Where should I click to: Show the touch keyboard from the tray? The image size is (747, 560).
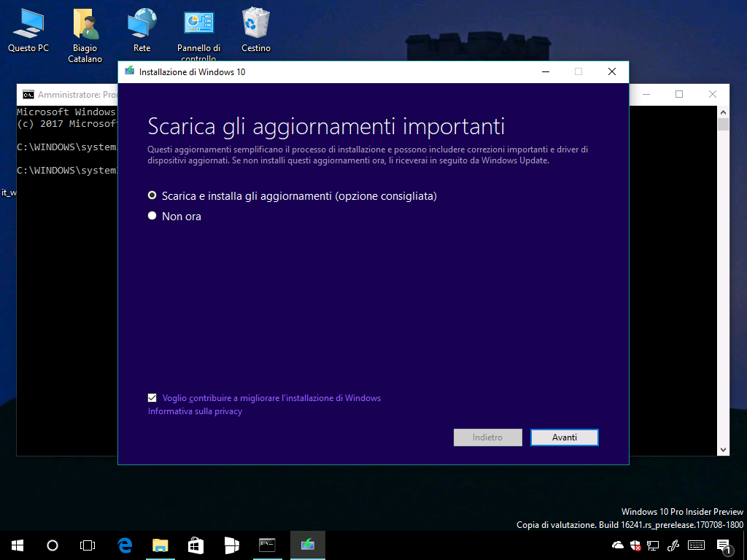[x=697, y=545]
